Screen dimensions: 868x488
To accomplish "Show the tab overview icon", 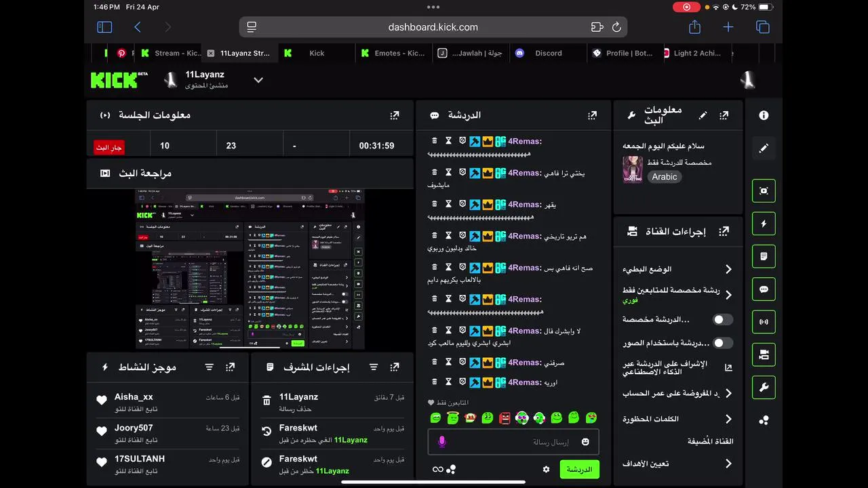I will click(x=763, y=27).
